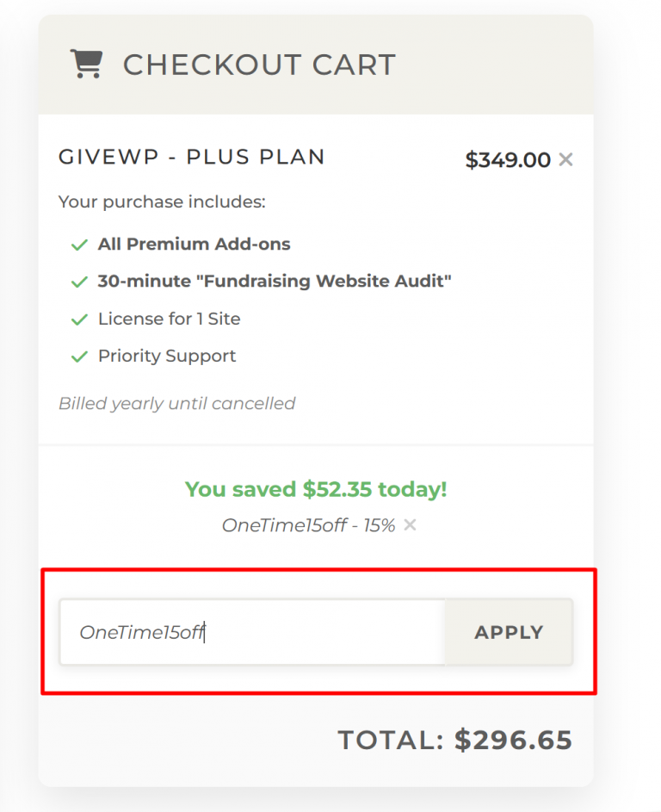Select the GiveWP - Plus Plan title
Screen dimensions: 661x812
point(192,158)
